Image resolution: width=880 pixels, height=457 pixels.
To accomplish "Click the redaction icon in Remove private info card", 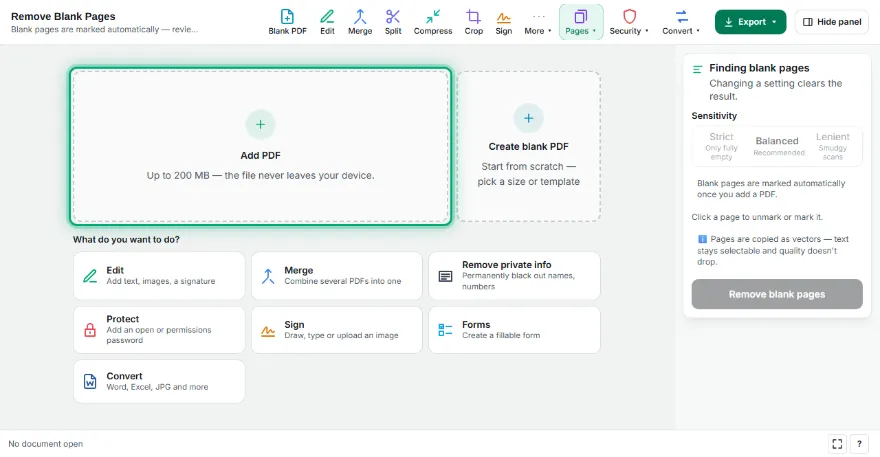I will pos(446,276).
